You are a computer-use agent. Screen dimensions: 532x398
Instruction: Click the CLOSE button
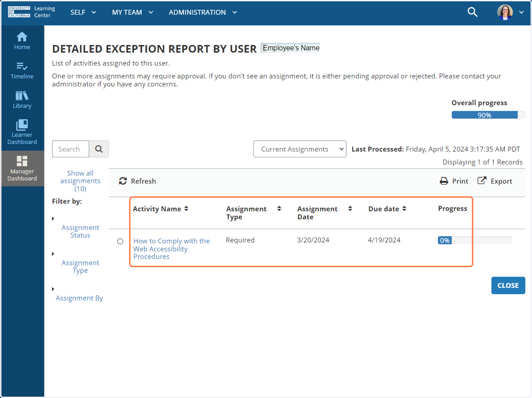click(508, 285)
